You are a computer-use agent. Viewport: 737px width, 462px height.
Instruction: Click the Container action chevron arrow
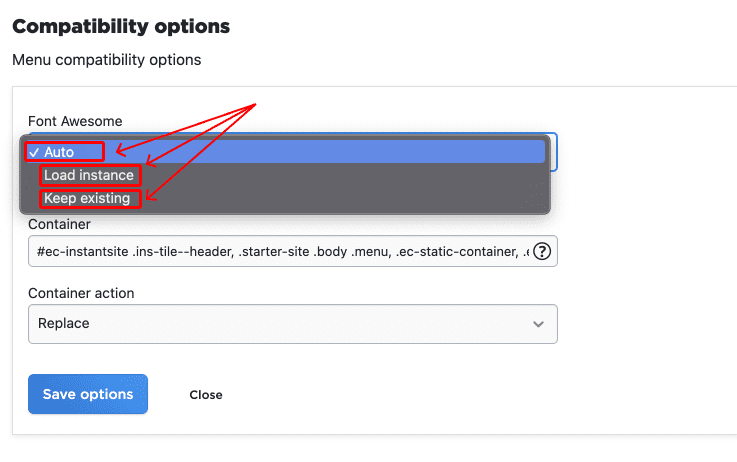[539, 324]
